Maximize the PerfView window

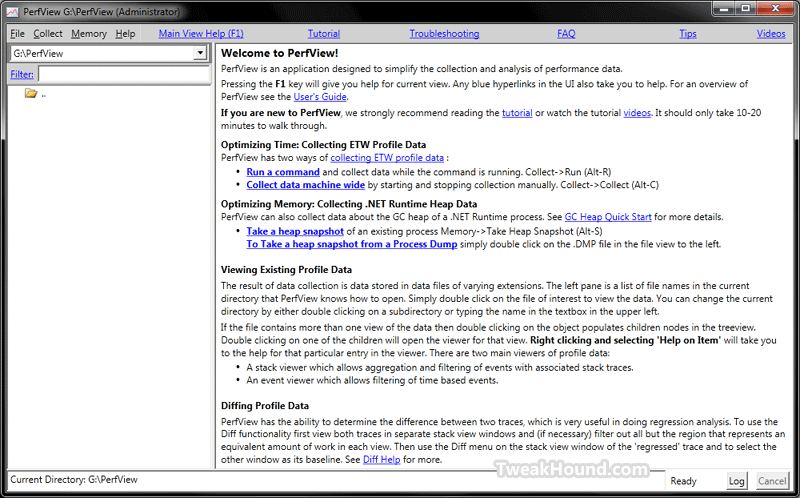tap(746, 9)
